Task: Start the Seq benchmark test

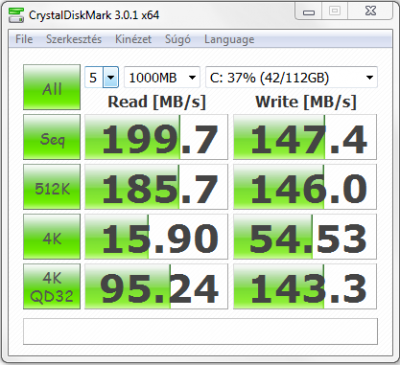Action: [x=52, y=137]
